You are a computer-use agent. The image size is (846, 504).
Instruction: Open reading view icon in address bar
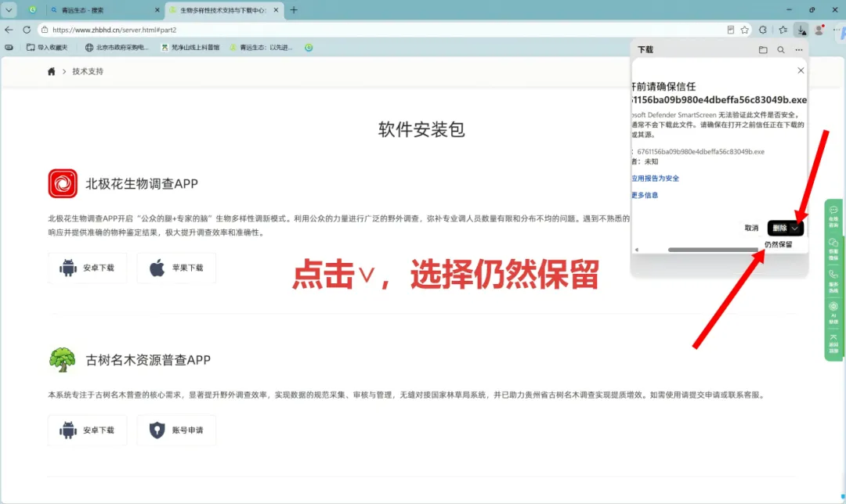coord(731,30)
